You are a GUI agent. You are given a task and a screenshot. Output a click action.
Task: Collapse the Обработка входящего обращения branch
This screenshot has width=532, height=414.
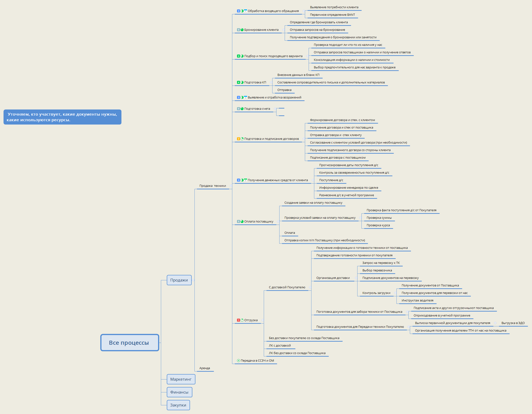[x=303, y=11]
